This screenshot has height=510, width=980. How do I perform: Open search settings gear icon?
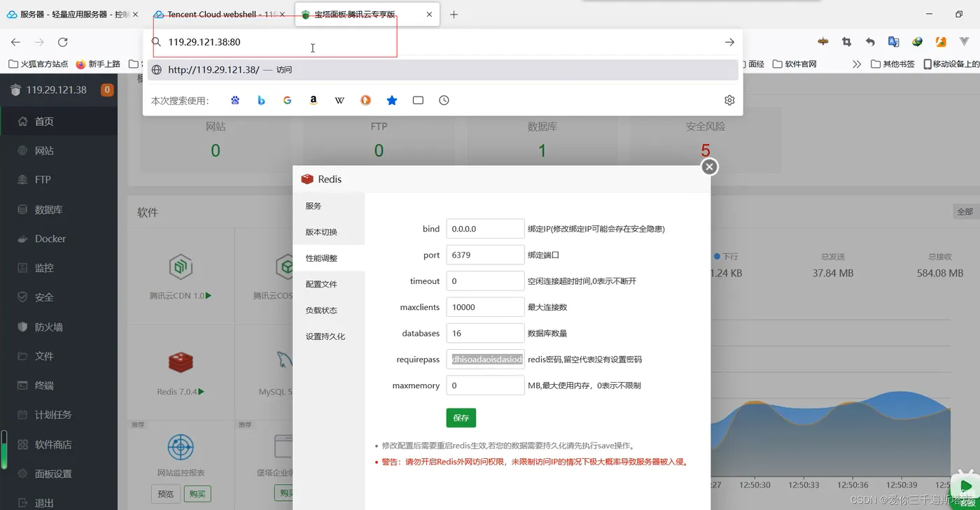(729, 100)
